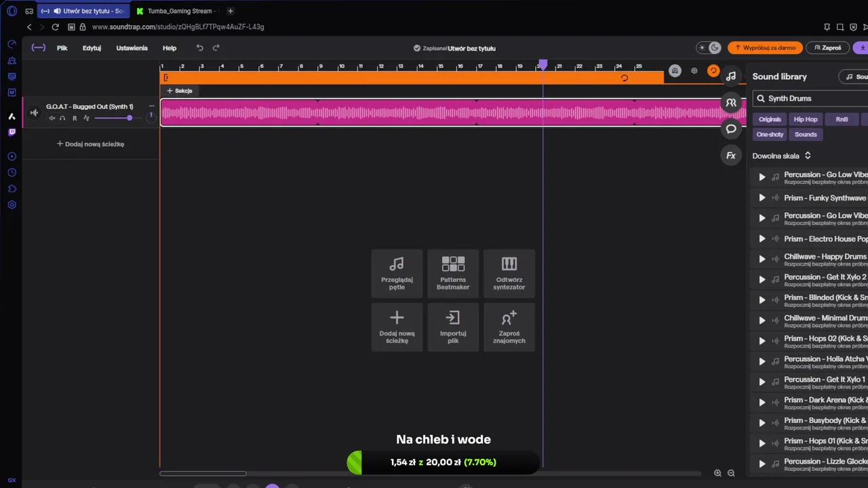The width and height of the screenshot is (868, 488).
Task: Preview Chillwave - Minimal Drums loop
Action: (762, 321)
